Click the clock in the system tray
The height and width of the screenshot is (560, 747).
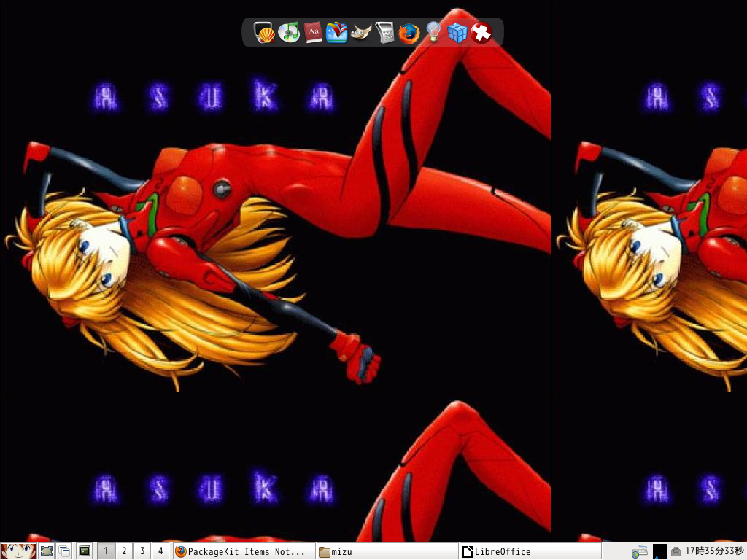click(713, 551)
